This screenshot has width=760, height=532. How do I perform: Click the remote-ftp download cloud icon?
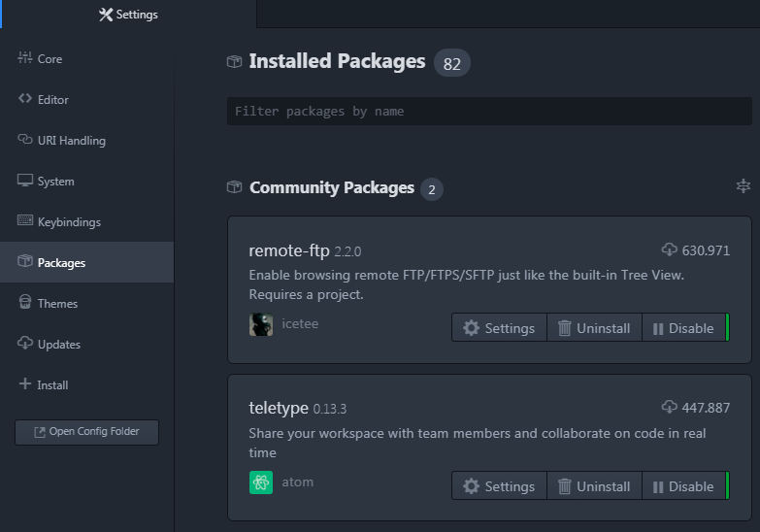coord(670,249)
